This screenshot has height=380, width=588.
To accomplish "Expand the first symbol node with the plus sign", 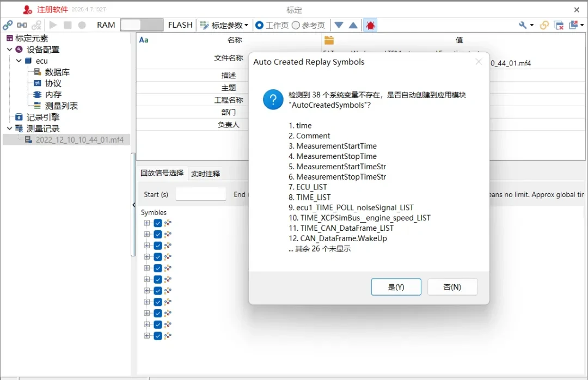I will pyautogui.click(x=147, y=223).
